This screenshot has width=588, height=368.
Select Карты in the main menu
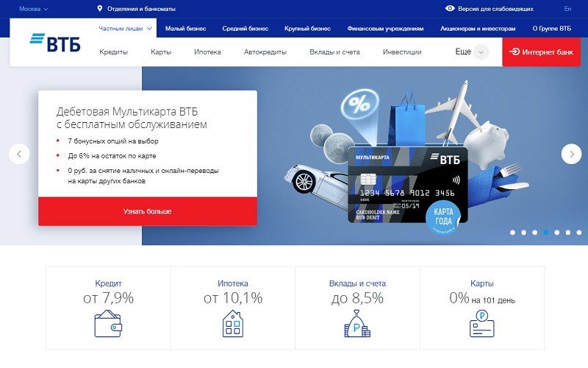(x=161, y=52)
